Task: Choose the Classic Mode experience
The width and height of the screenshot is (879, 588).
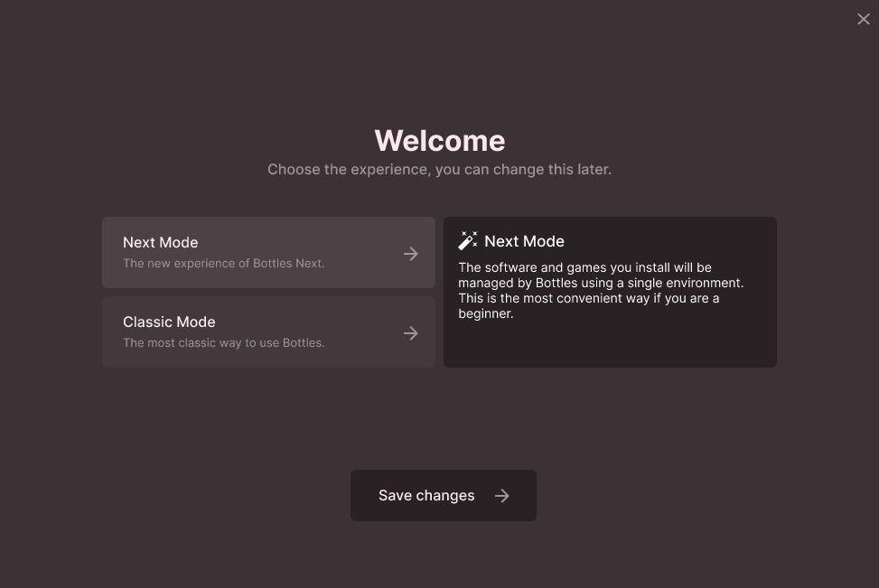Action: tap(268, 331)
